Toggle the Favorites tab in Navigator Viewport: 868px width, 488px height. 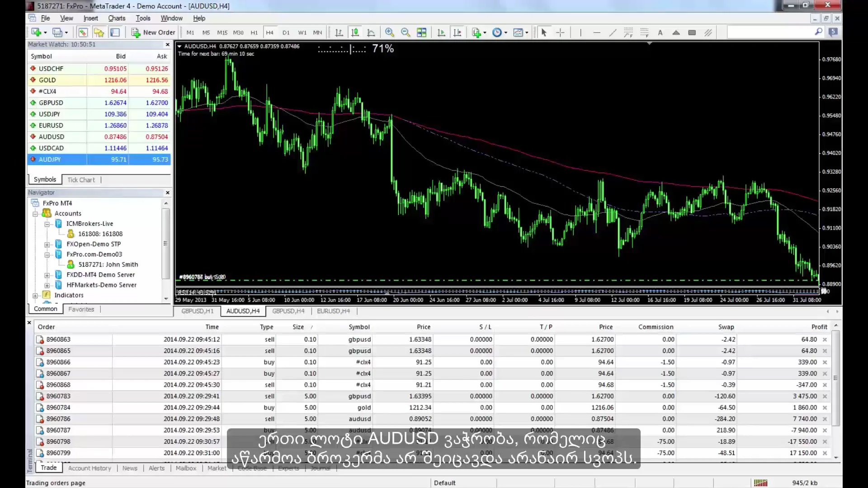pos(81,309)
